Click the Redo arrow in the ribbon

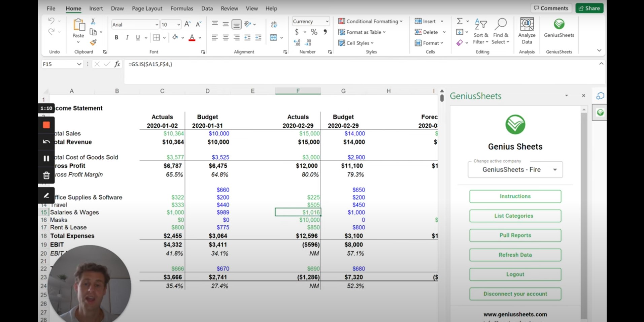(51, 32)
